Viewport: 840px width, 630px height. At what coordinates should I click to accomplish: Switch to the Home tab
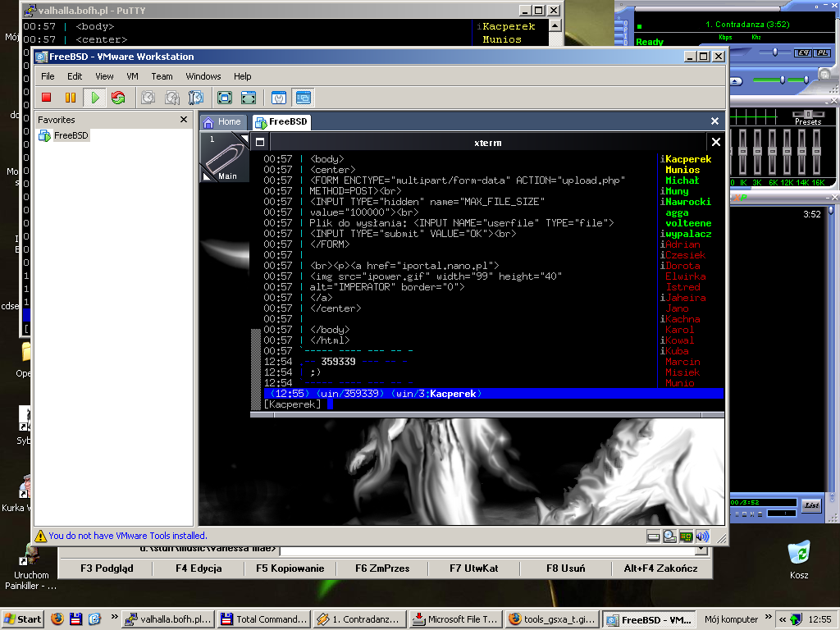[222, 122]
